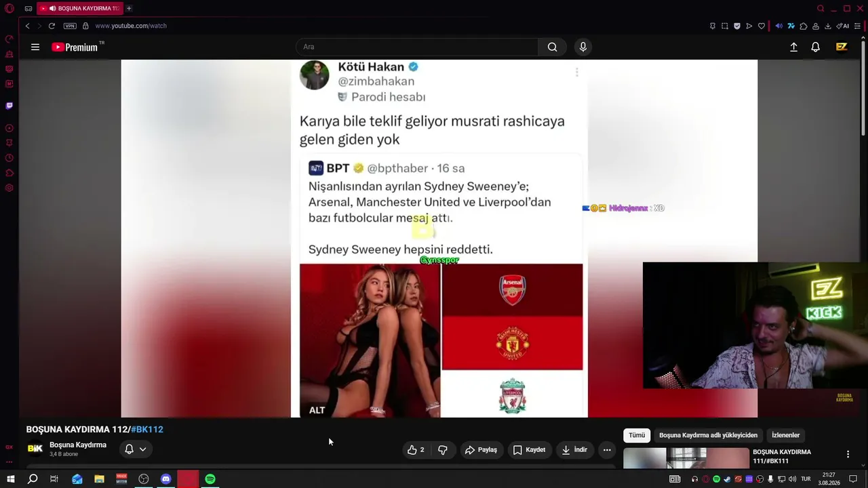The image size is (868, 488).
Task: Open YouTube notifications bell
Action: tap(816, 47)
